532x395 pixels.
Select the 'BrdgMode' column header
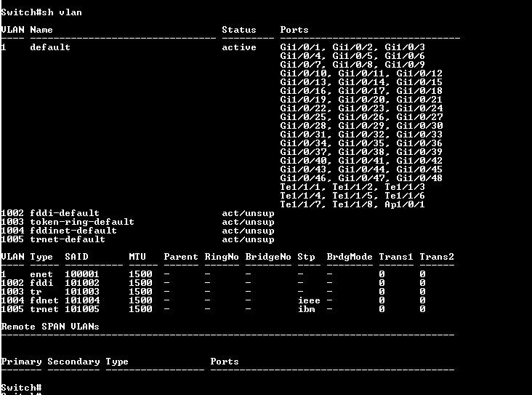click(x=350, y=257)
